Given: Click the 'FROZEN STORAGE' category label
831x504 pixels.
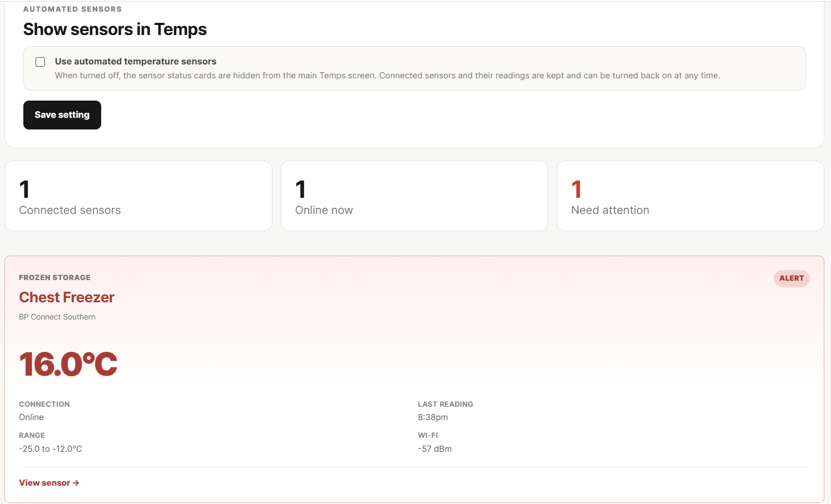Looking at the screenshot, I should tap(54, 277).
